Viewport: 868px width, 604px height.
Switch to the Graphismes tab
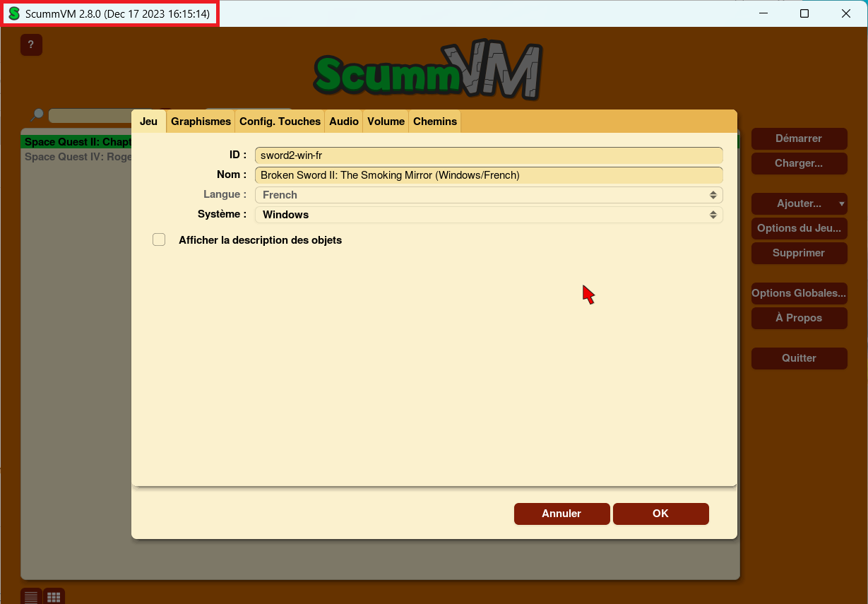201,122
